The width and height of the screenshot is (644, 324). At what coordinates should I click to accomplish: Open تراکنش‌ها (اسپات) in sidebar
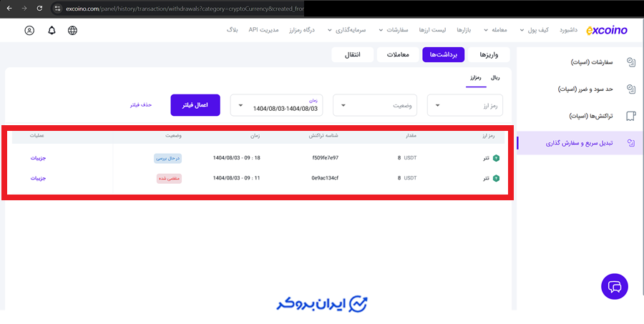point(591,116)
